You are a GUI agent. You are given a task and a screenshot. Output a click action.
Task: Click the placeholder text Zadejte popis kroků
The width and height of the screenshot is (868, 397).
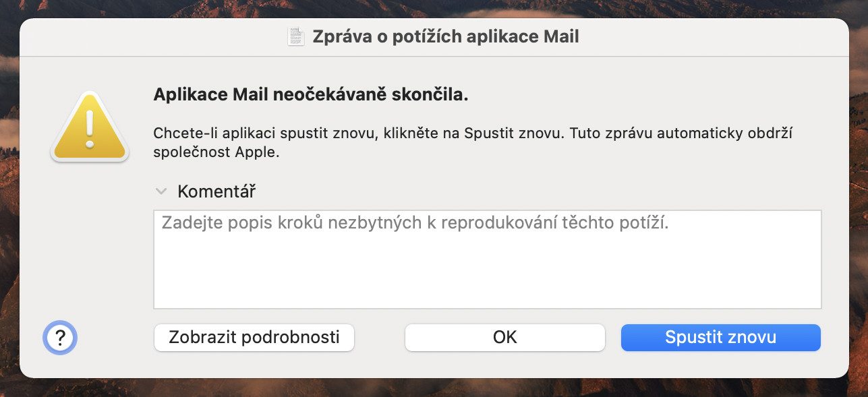pos(415,223)
